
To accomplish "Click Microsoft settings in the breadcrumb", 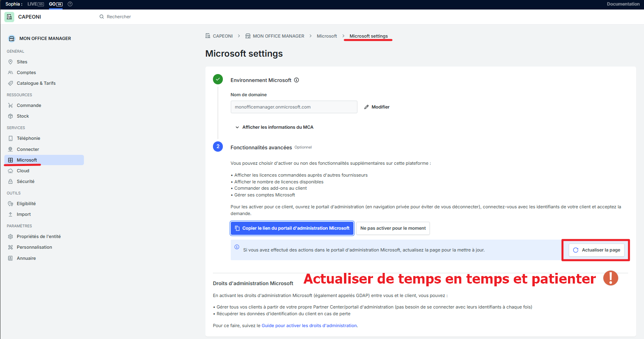I will coord(369,36).
